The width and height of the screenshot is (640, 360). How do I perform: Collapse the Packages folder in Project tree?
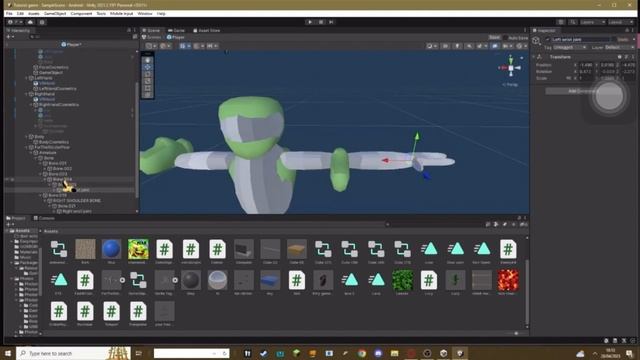pyautogui.click(x=11, y=263)
